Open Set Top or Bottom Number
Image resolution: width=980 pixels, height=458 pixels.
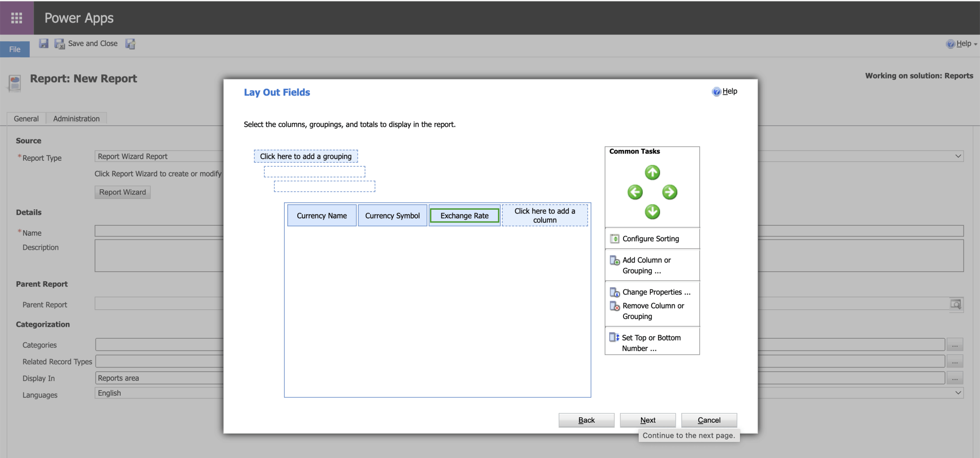coord(651,343)
